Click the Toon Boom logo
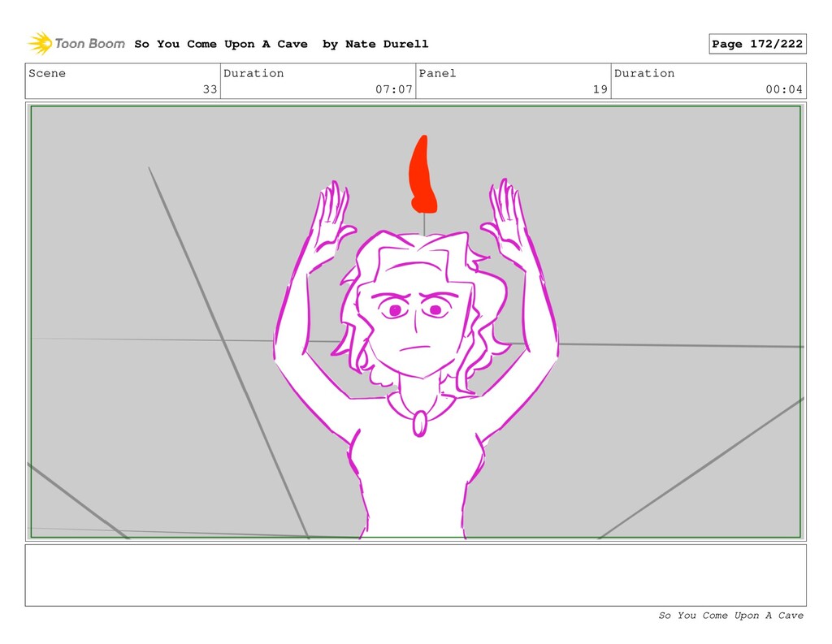The height and width of the screenshot is (644, 832). click(x=76, y=44)
